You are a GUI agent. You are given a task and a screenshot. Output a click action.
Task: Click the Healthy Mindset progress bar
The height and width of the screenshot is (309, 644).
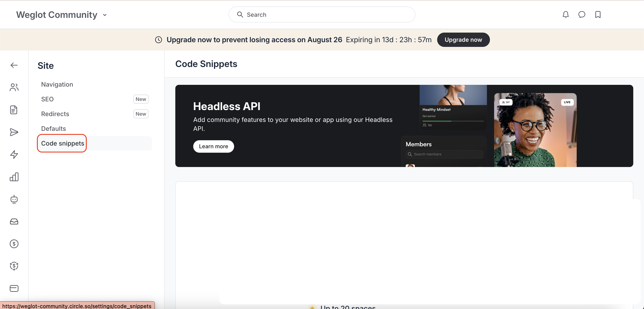tap(453, 121)
